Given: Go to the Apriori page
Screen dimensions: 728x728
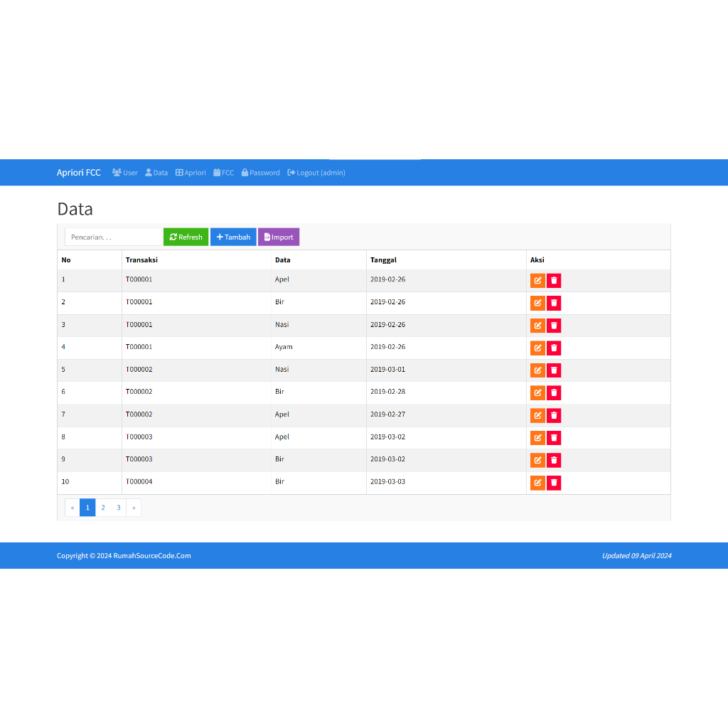Looking at the screenshot, I should [x=191, y=173].
